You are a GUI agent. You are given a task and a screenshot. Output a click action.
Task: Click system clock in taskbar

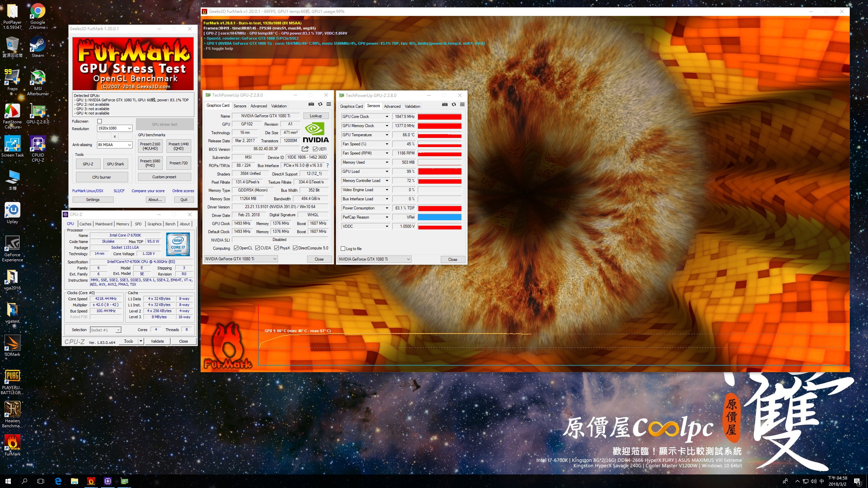point(837,481)
